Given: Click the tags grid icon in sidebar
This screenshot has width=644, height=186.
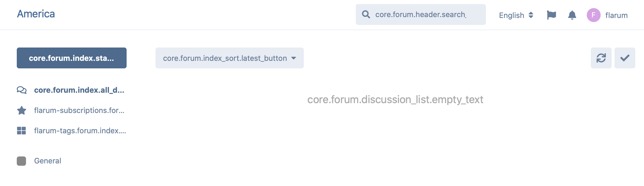Looking at the screenshot, I should click(x=21, y=131).
